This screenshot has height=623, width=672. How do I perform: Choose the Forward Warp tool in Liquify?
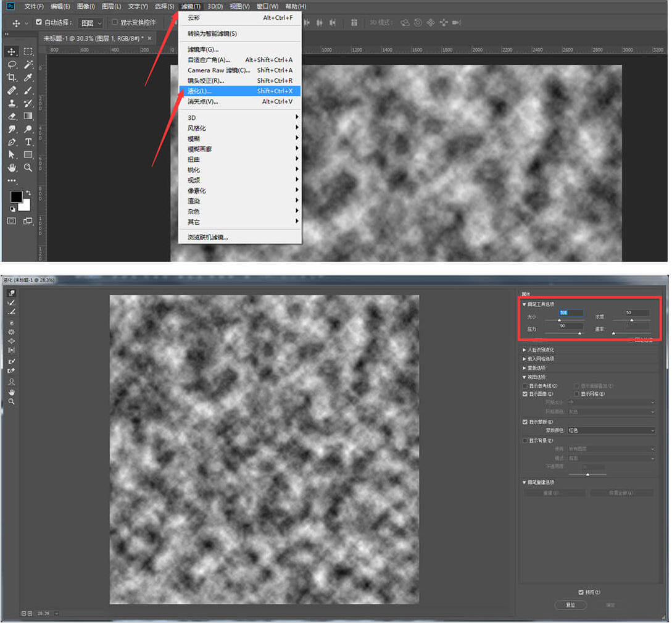pyautogui.click(x=12, y=293)
